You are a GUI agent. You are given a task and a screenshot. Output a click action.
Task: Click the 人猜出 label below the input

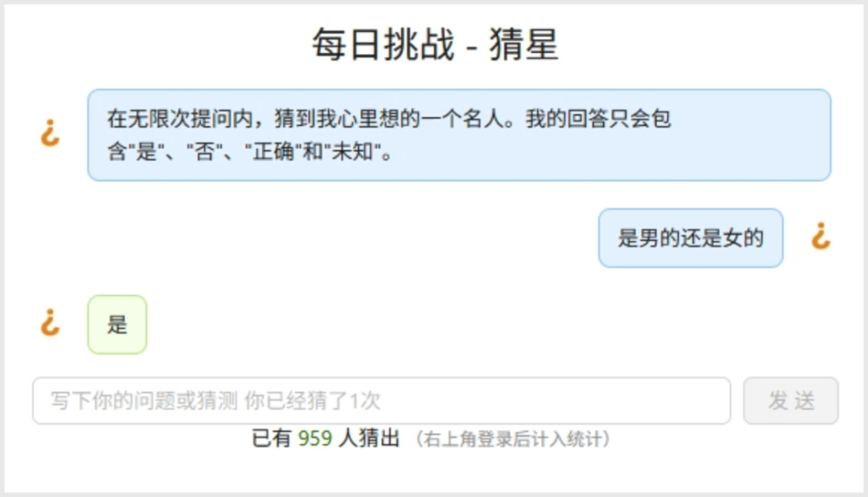click(x=369, y=439)
